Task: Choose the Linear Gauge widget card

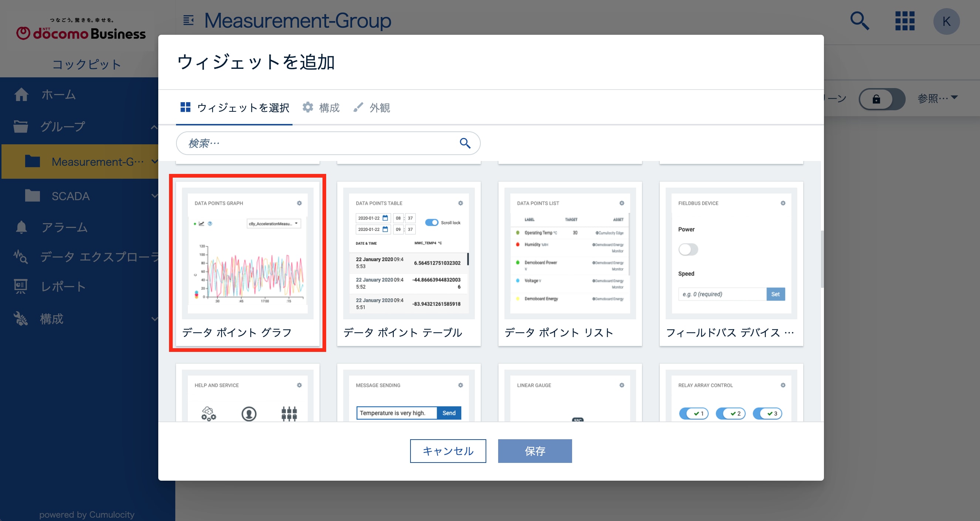Action: [x=570, y=392]
